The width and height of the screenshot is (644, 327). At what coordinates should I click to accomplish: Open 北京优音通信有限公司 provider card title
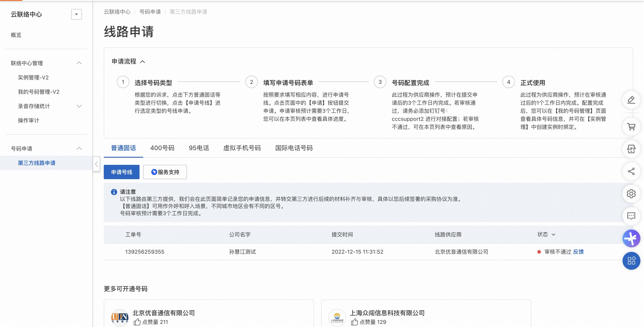pos(163,313)
